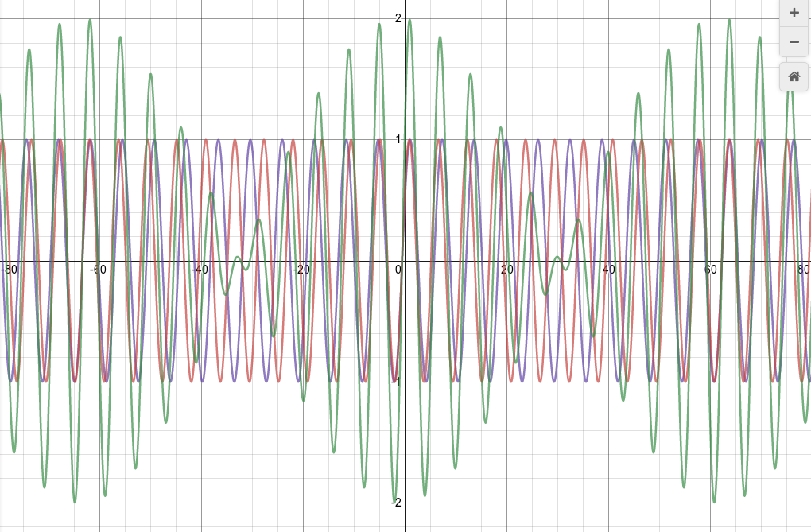
Task: Click the y-axis label -2
Action: tap(395, 503)
